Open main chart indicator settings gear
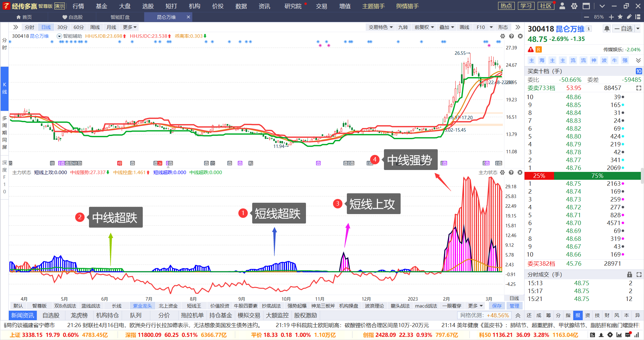644x340 pixels. [502, 36]
